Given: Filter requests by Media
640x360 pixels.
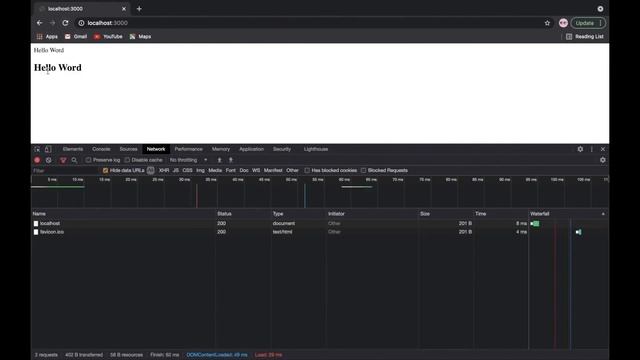Looking at the screenshot, I should (215, 171).
